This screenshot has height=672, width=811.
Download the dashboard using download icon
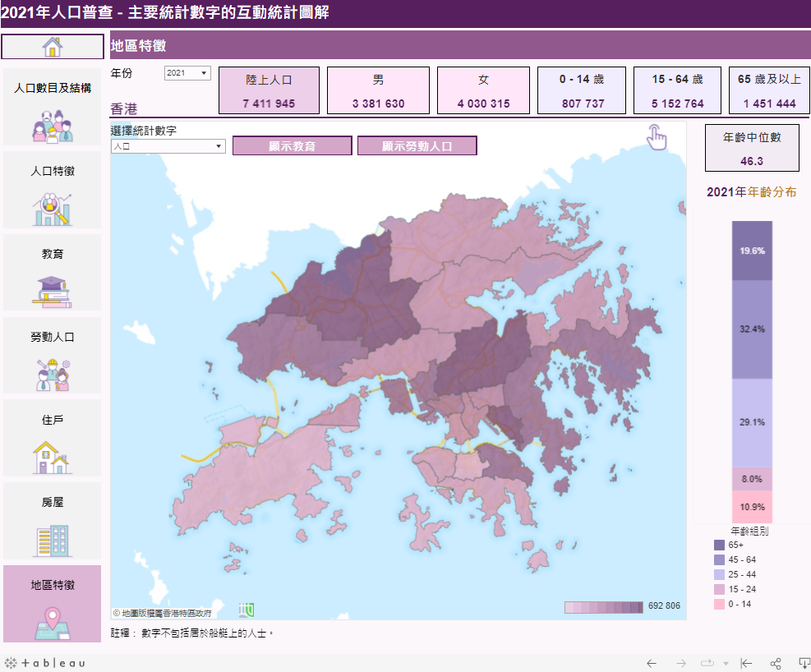(804, 663)
